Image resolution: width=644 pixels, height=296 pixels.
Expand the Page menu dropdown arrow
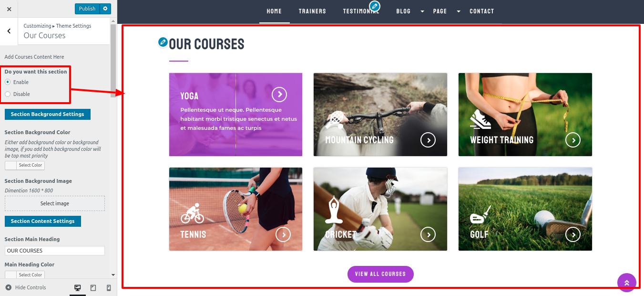[459, 11]
